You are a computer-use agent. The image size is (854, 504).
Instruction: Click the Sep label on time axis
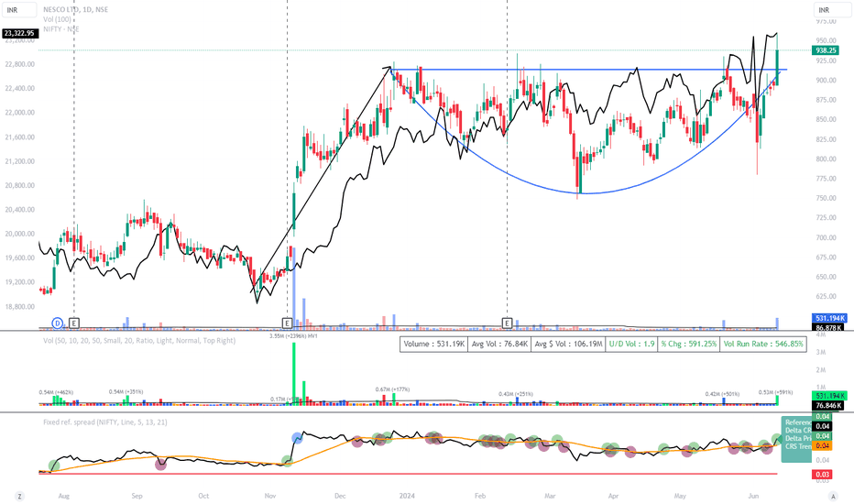pyautogui.click(x=137, y=496)
